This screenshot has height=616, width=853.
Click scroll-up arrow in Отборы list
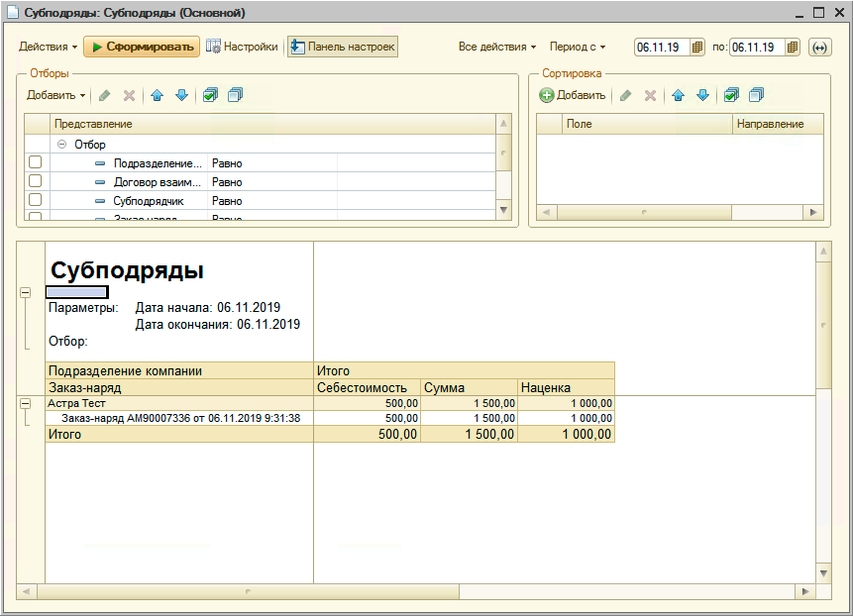click(x=503, y=124)
